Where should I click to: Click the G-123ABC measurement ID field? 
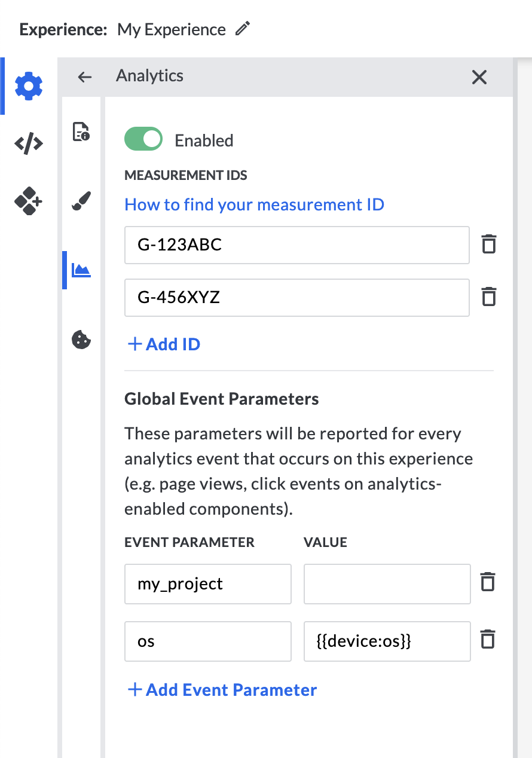[297, 244]
